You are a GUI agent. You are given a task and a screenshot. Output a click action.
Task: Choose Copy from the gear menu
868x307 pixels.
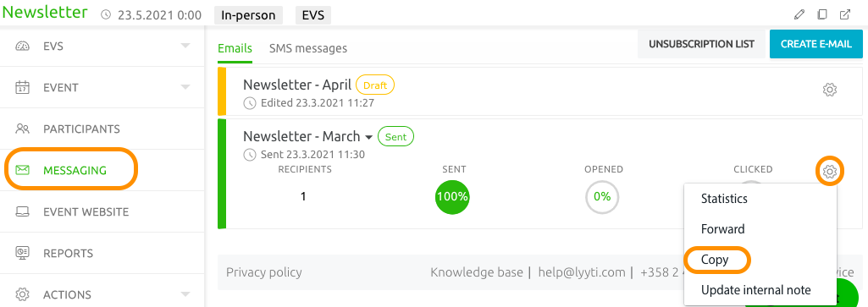pos(715,260)
